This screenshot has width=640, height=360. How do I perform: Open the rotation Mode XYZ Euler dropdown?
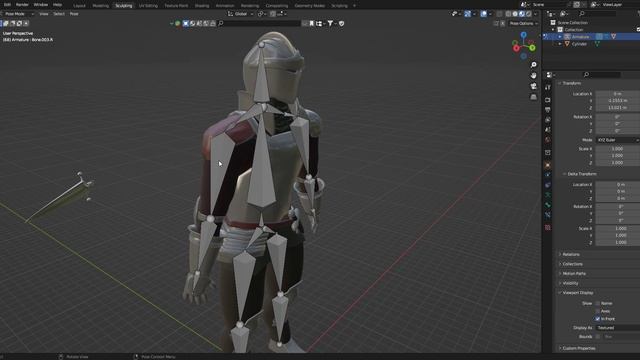[x=618, y=140]
